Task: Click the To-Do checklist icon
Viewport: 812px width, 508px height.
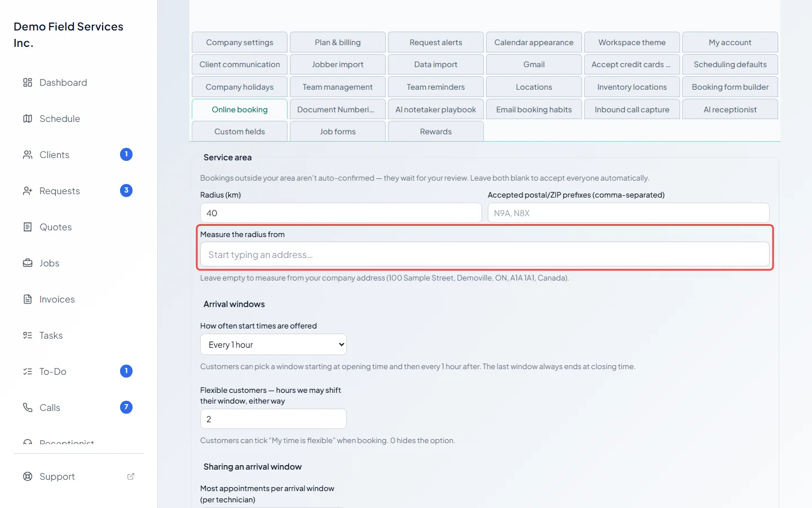Action: click(28, 371)
